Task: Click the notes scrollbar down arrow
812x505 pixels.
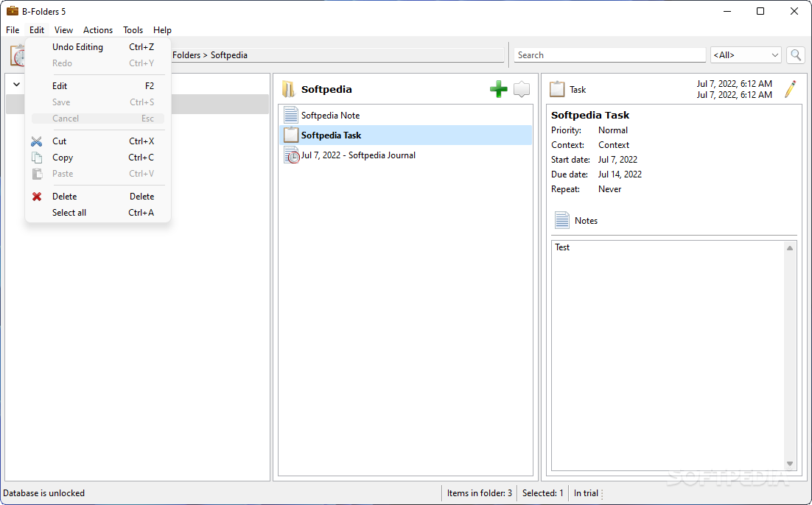Action: coord(790,464)
